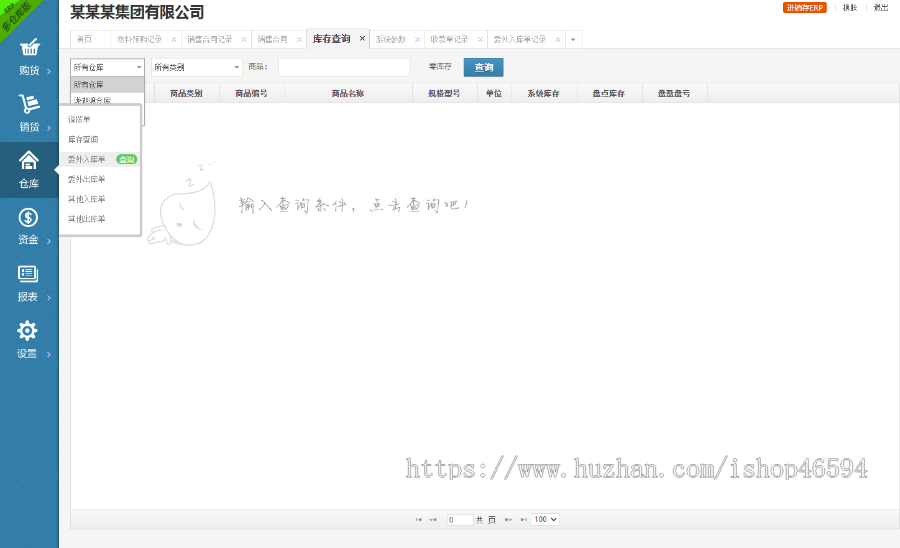The height and width of the screenshot is (548, 900).
Task: Focus the 商品 product search field
Action: pyautogui.click(x=344, y=67)
